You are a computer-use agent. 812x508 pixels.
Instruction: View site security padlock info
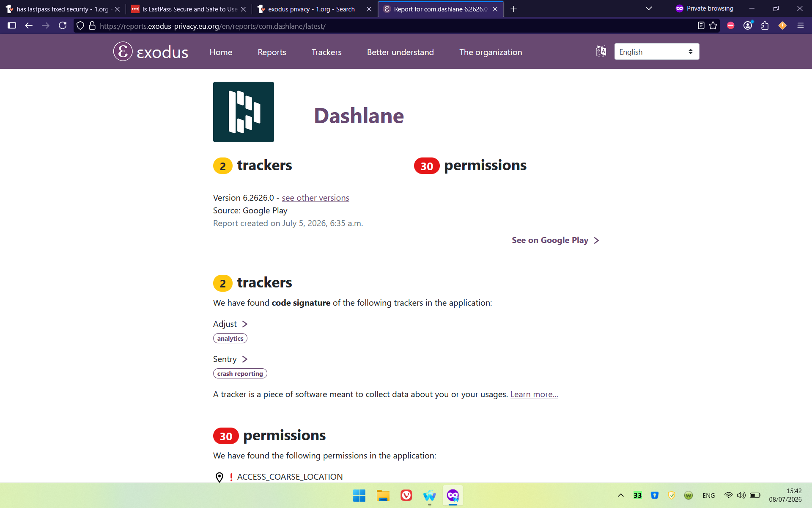(92, 26)
